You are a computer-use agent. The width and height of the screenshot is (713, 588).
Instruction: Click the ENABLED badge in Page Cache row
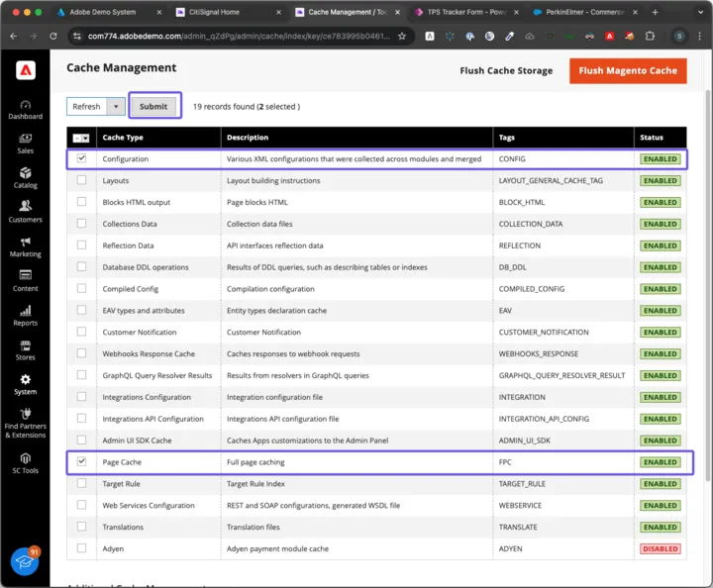coord(661,462)
